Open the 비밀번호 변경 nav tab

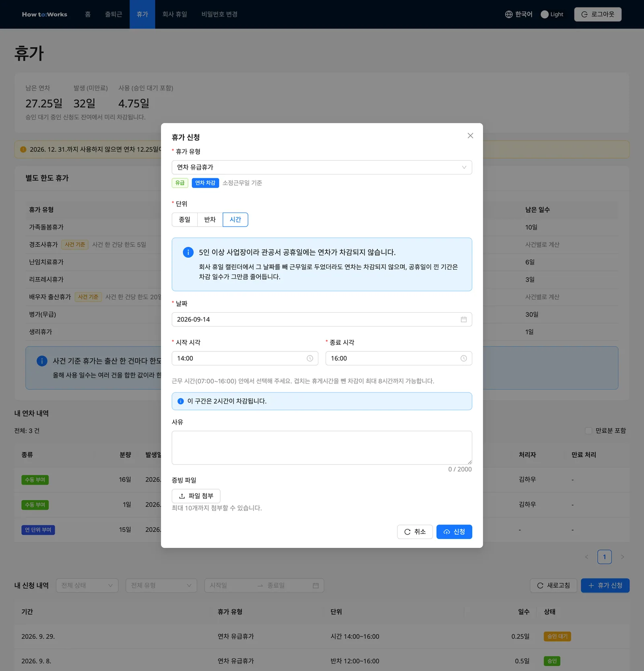tap(219, 14)
